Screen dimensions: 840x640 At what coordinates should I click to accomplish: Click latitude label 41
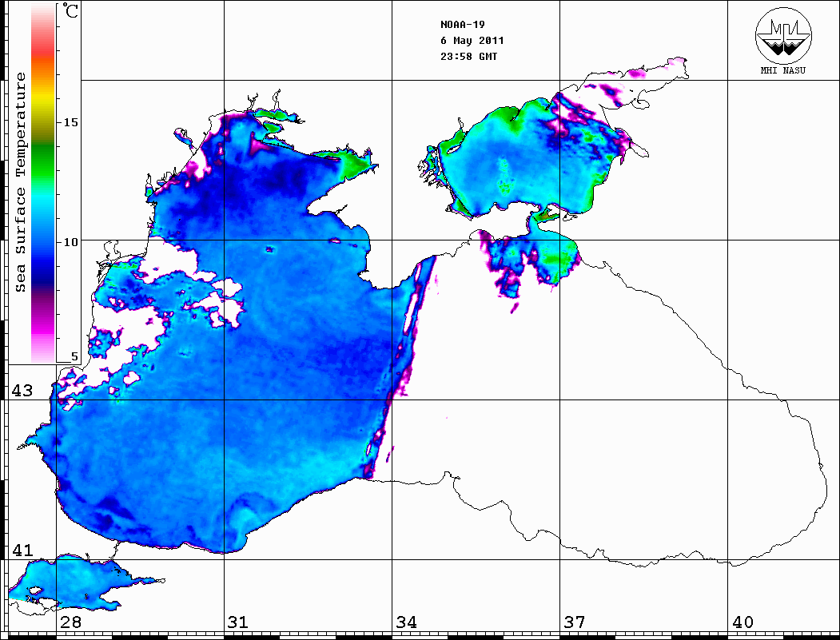pos(22,550)
